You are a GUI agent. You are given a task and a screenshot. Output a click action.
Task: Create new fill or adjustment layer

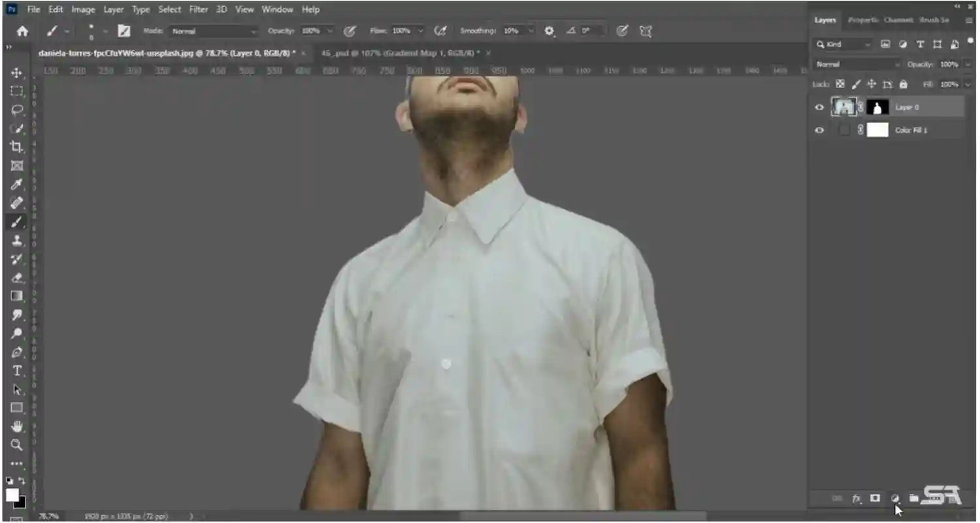point(895,499)
